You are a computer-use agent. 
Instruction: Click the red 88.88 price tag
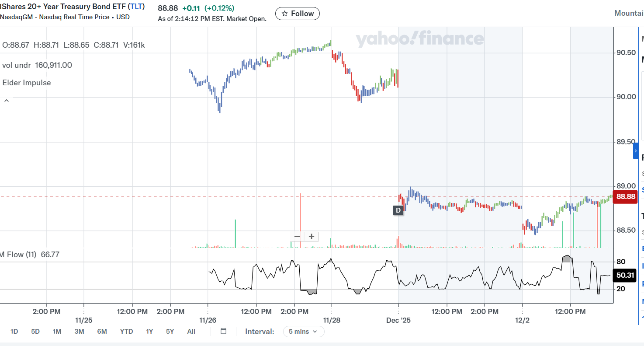point(626,197)
